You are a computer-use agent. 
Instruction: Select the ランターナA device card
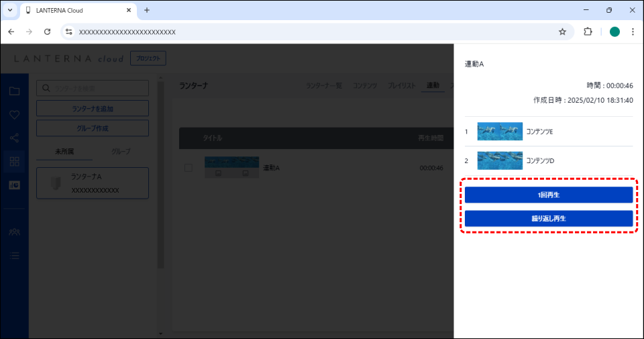pyautogui.click(x=92, y=183)
